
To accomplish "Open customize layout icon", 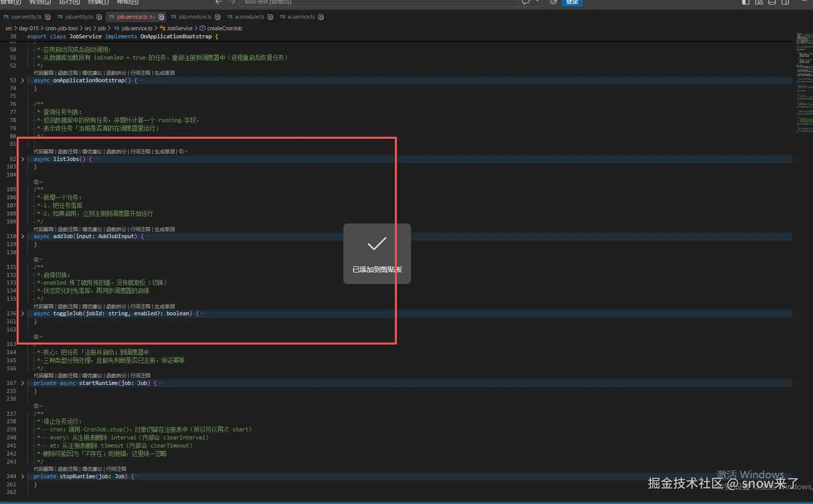I will pos(759,2).
